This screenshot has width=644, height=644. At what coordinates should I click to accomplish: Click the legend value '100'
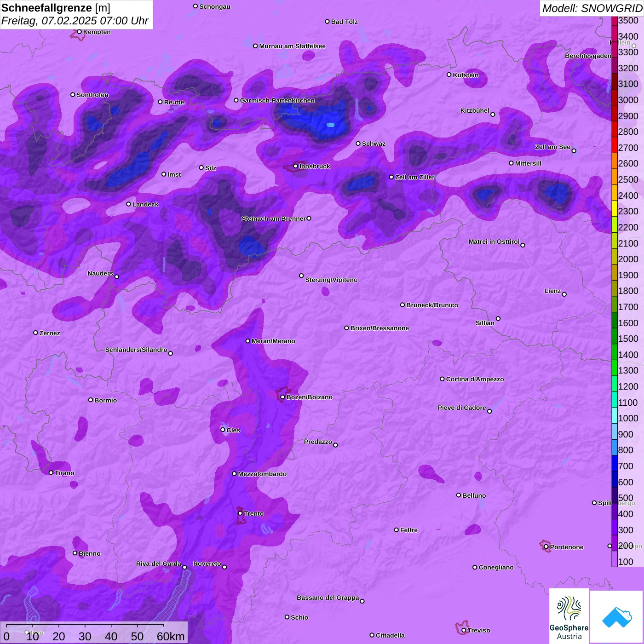tap(626, 562)
